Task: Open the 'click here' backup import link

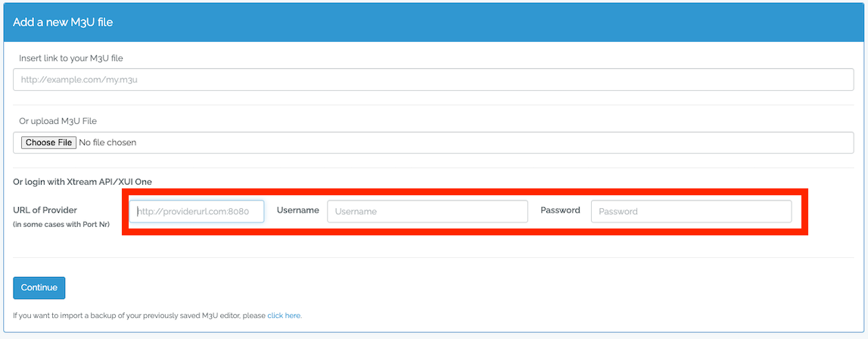Action: pyautogui.click(x=285, y=316)
